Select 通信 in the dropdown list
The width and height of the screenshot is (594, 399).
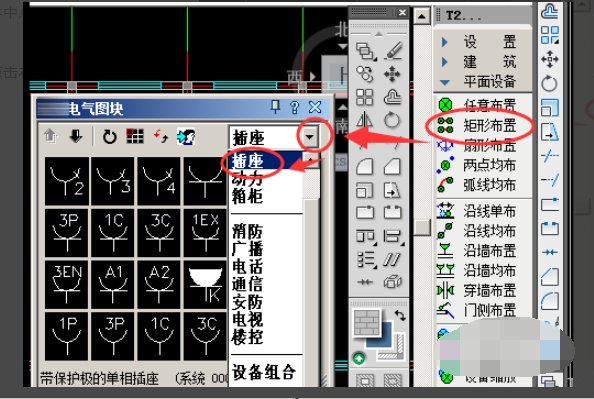point(247,284)
